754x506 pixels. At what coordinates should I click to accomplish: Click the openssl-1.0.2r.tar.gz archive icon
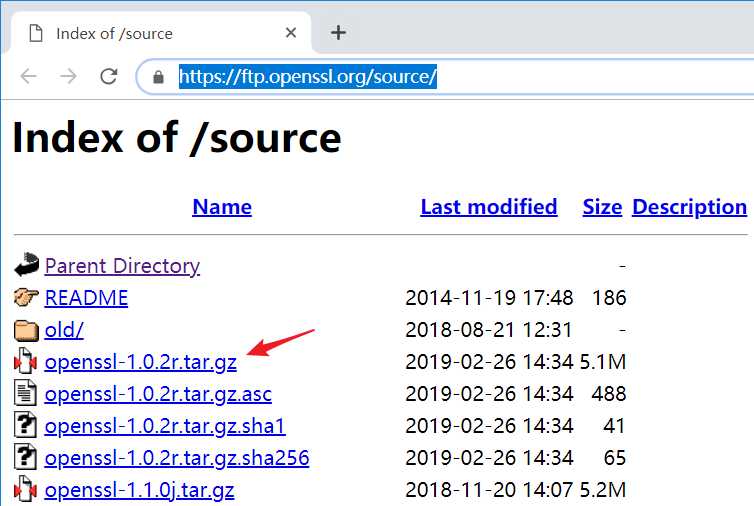(25, 361)
